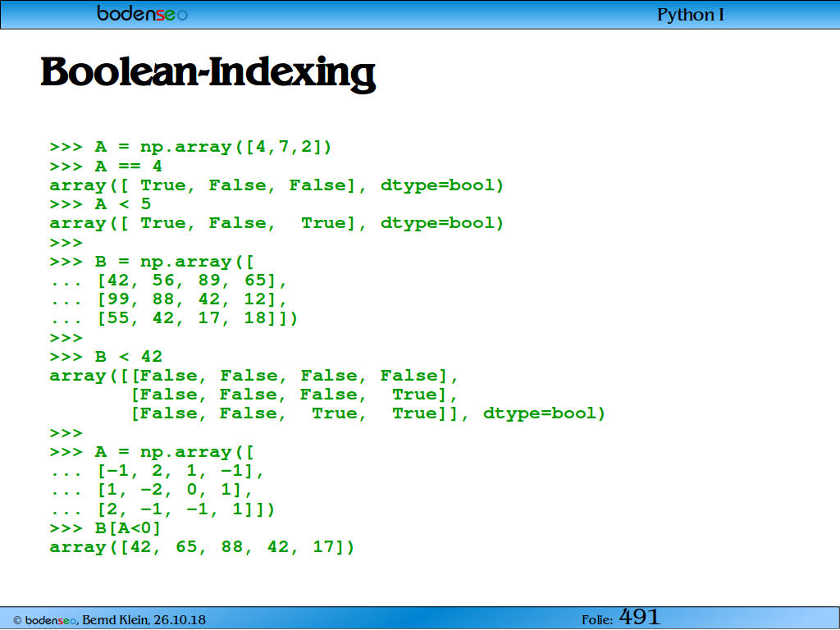840x630 pixels.
Task: Click the Python I header label
Action: coord(691,15)
